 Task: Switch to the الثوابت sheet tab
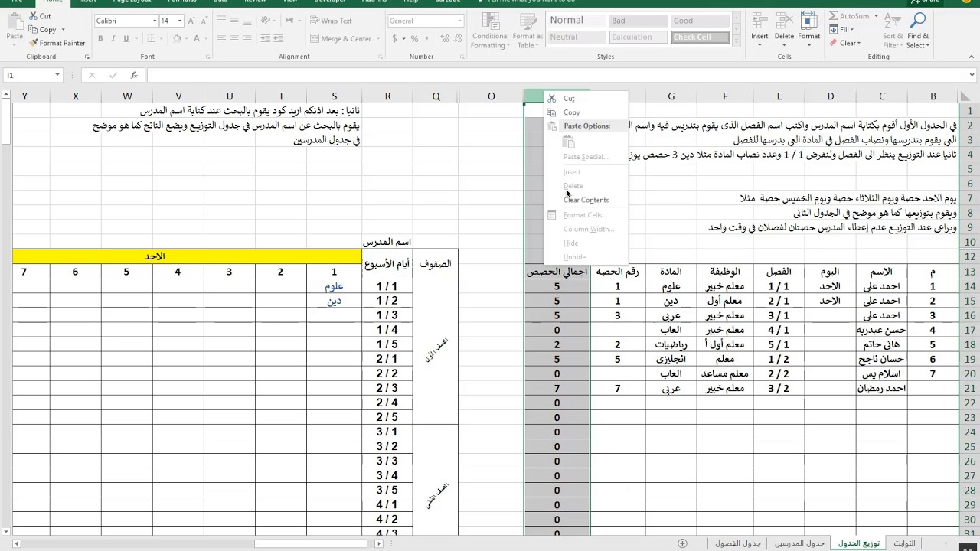click(904, 543)
